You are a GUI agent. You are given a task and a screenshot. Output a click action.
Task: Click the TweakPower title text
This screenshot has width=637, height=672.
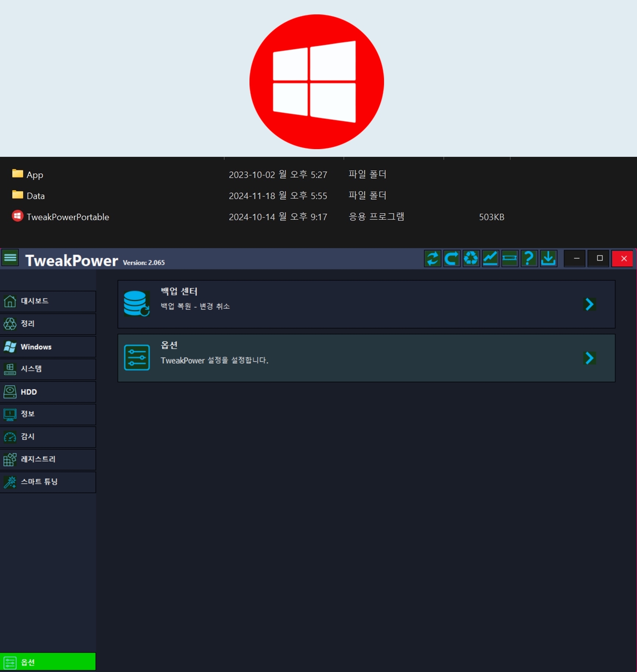pyautogui.click(x=72, y=261)
